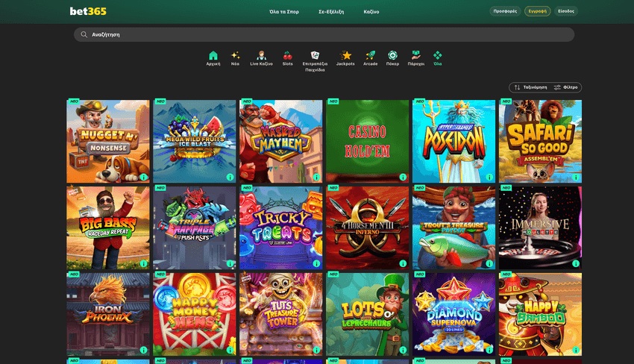The width and height of the screenshot is (634, 364).
Task: Launch Immersive Roulette thumbnail
Action: (x=541, y=228)
